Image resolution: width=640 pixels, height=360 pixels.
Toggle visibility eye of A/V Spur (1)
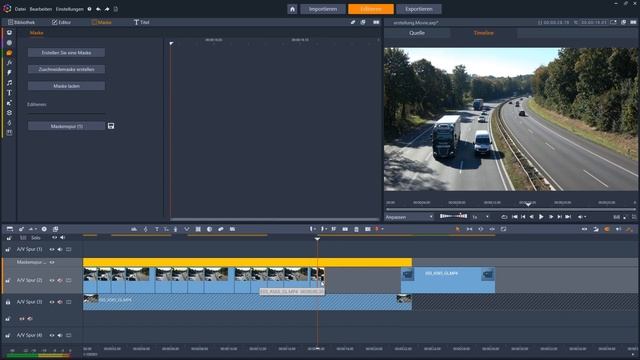52,249
